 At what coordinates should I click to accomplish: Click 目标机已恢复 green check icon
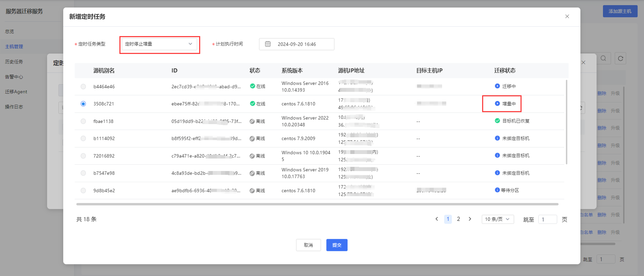(497, 121)
